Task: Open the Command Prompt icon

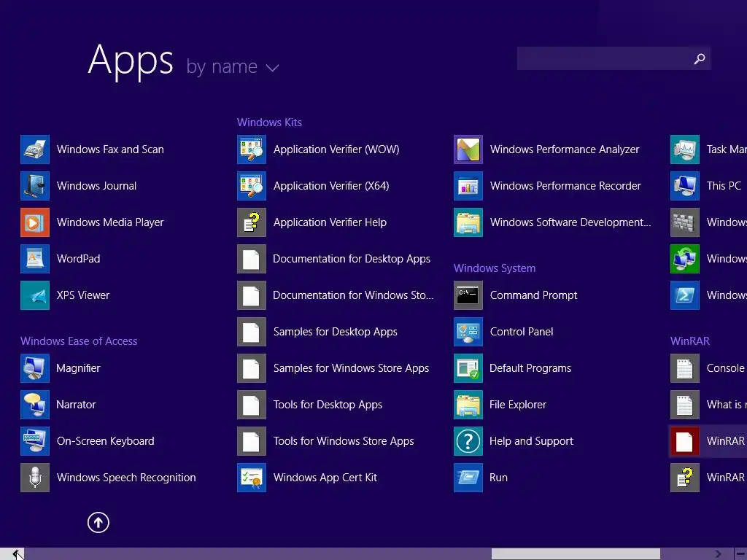Action: 468,295
